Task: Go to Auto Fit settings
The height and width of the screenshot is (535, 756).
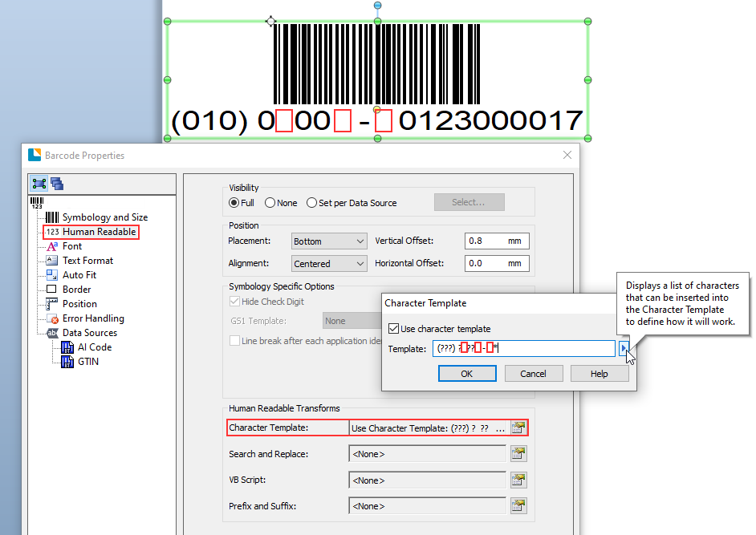Action: pos(79,275)
